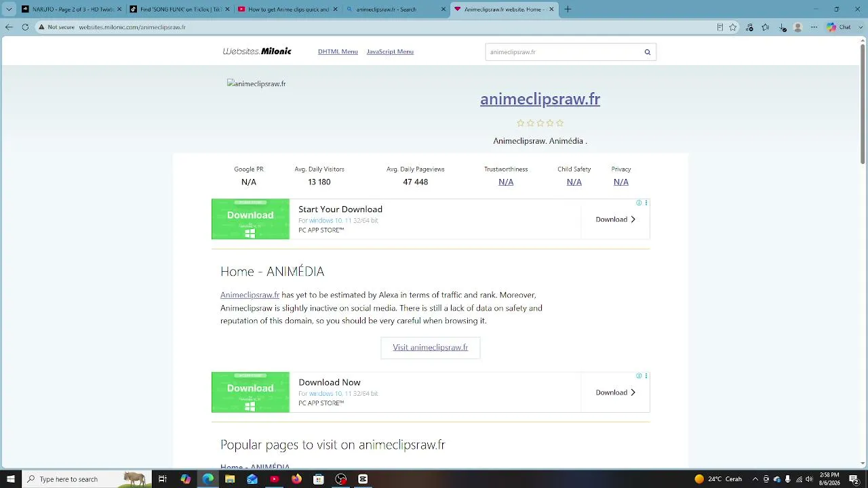Open the media control music icon

749,27
